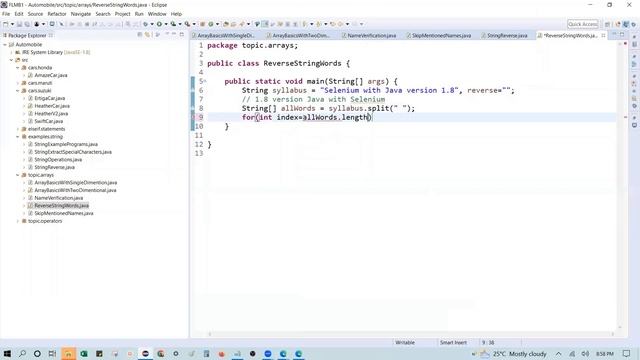
Task: Click the green Run button in toolbar
Action: point(159,24)
